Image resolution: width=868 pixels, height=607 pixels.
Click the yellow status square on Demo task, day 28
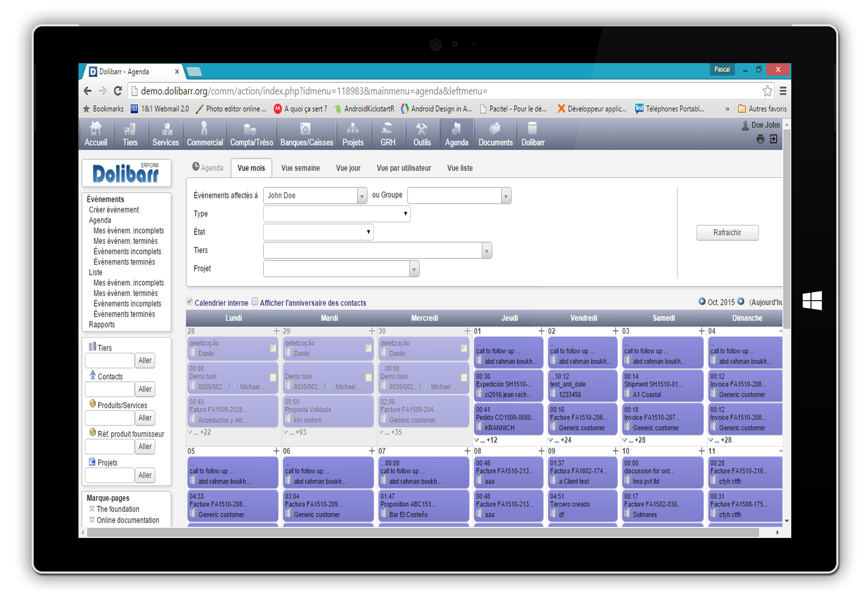tap(273, 377)
